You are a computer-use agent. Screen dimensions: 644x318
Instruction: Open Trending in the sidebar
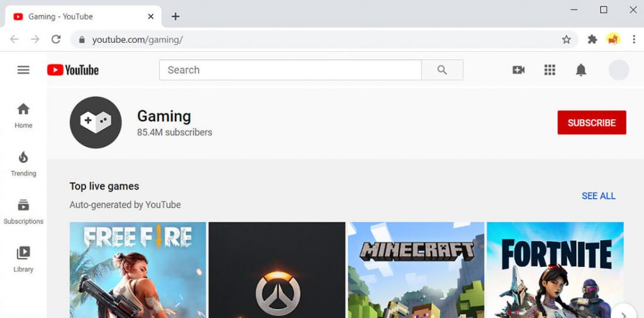pos(23,164)
